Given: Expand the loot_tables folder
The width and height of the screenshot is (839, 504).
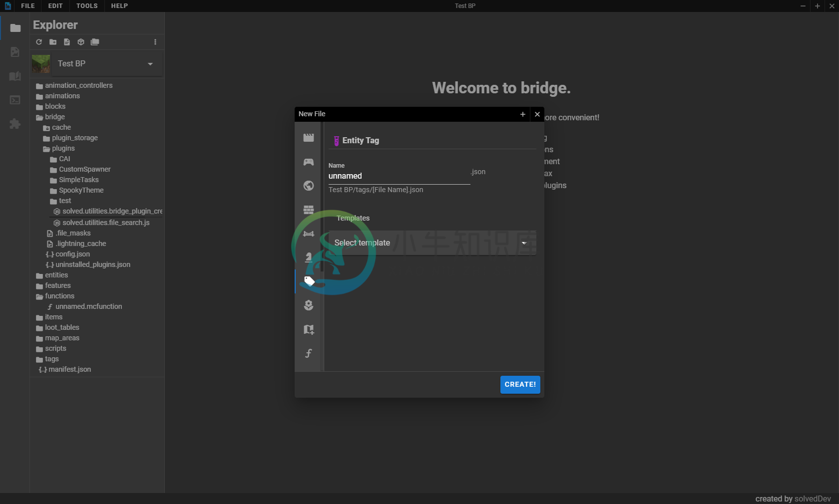Looking at the screenshot, I should (57, 327).
